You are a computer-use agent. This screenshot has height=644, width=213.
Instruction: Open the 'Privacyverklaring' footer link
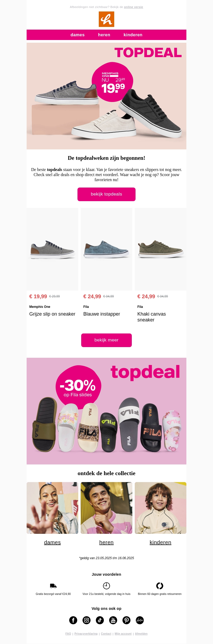[86, 634]
